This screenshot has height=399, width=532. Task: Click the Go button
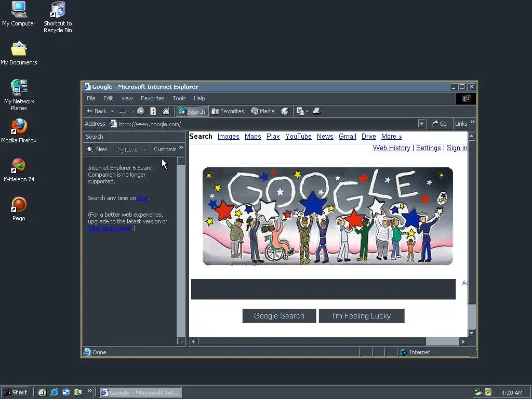(440, 124)
